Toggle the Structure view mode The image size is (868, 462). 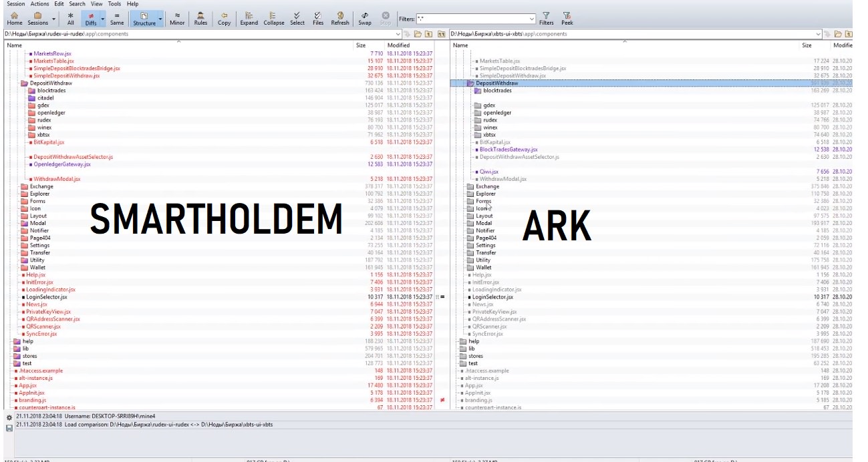(x=144, y=18)
